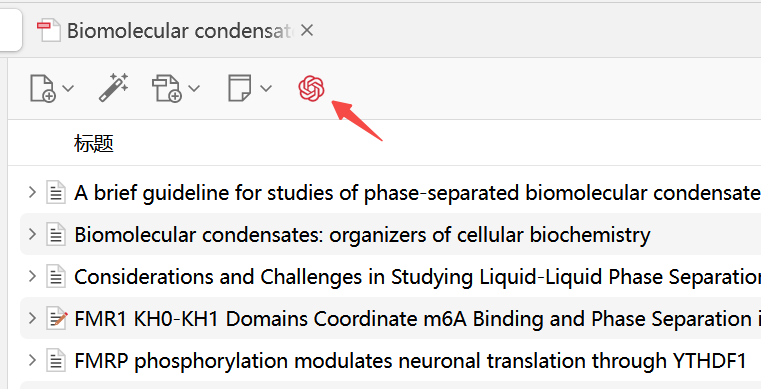Select the FMRP phosphorylation YTHDF1 entry
Image resolution: width=761 pixels, height=389 pixels.
point(410,361)
